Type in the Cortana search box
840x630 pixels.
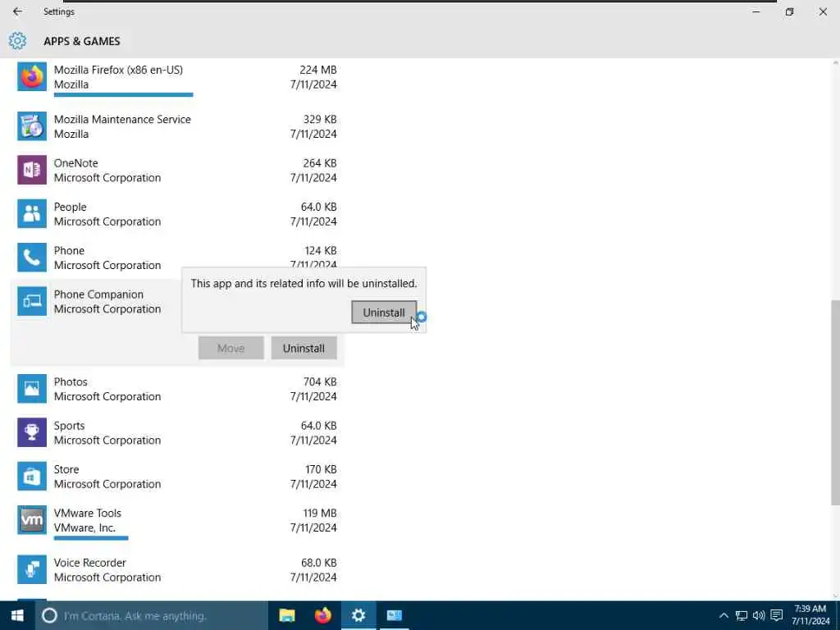[x=152, y=615]
